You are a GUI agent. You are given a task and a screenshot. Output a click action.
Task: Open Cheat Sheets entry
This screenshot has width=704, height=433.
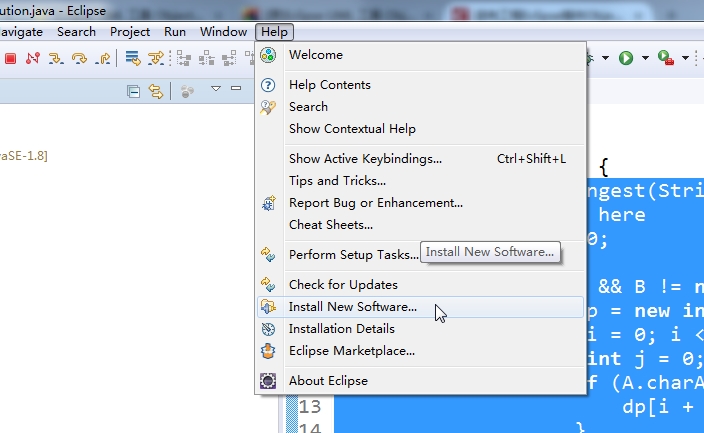pyautogui.click(x=421, y=225)
